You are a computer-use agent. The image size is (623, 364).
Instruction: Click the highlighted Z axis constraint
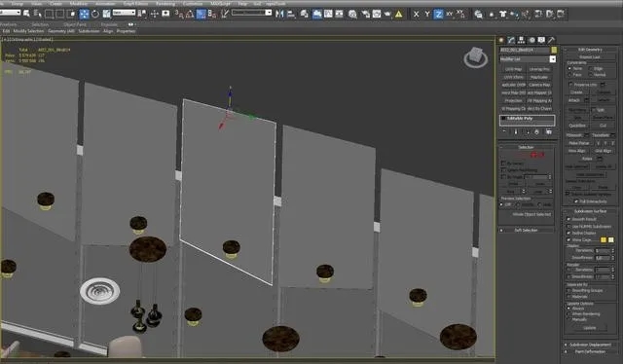[438, 15]
